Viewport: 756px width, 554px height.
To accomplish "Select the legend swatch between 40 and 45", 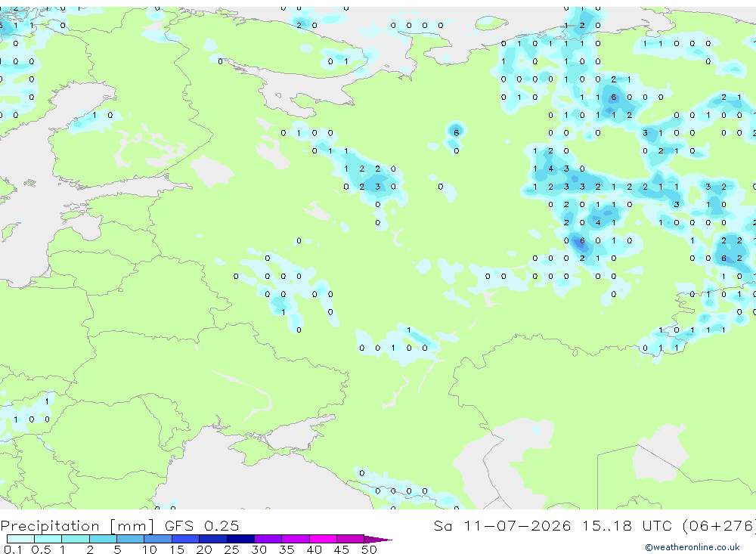I will 323,539.
